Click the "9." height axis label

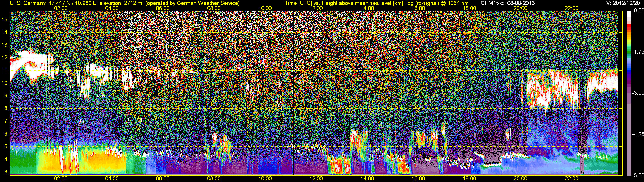[6, 96]
